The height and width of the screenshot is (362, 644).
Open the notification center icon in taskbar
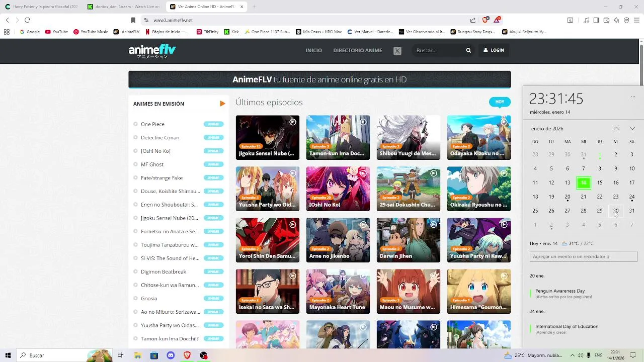[x=634, y=355]
